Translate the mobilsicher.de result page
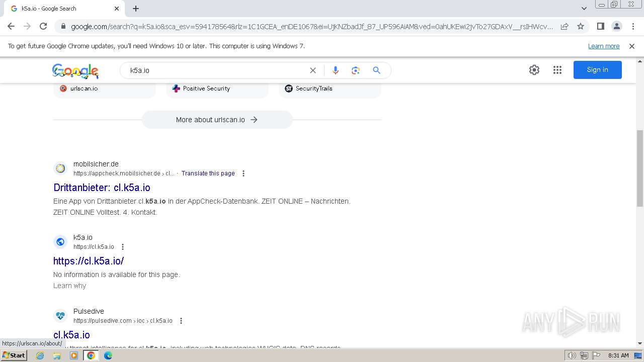This screenshot has width=644, height=362. point(208,173)
